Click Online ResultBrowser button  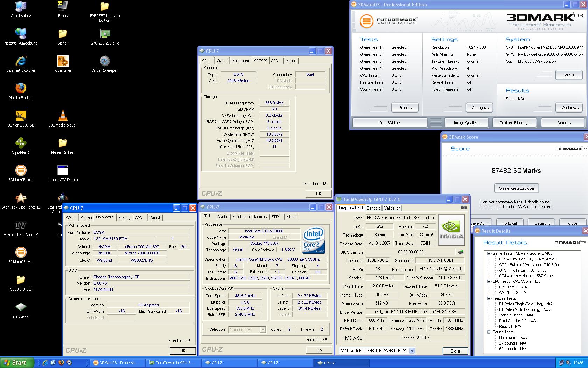point(517,188)
